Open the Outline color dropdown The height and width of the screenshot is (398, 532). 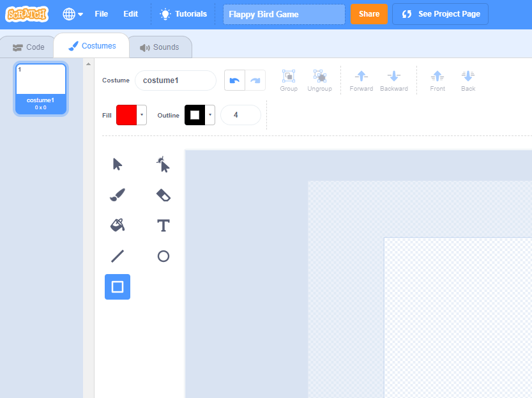[x=200, y=115]
